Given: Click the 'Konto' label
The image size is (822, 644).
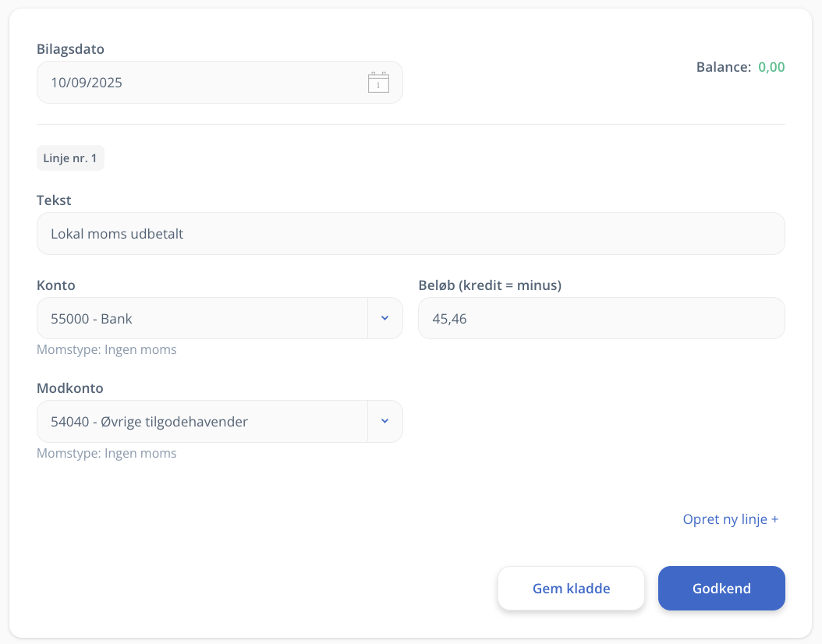Looking at the screenshot, I should 55,285.
